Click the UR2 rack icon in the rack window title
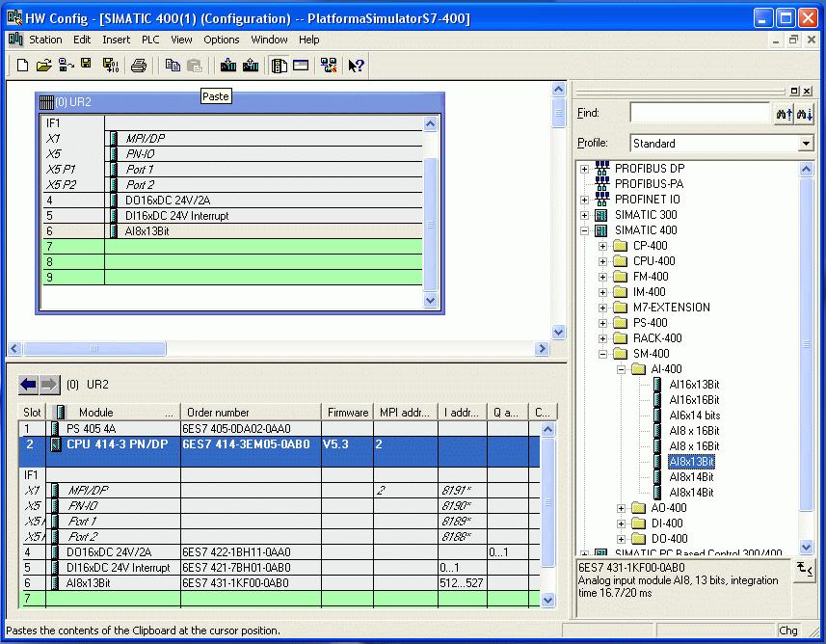 point(46,102)
